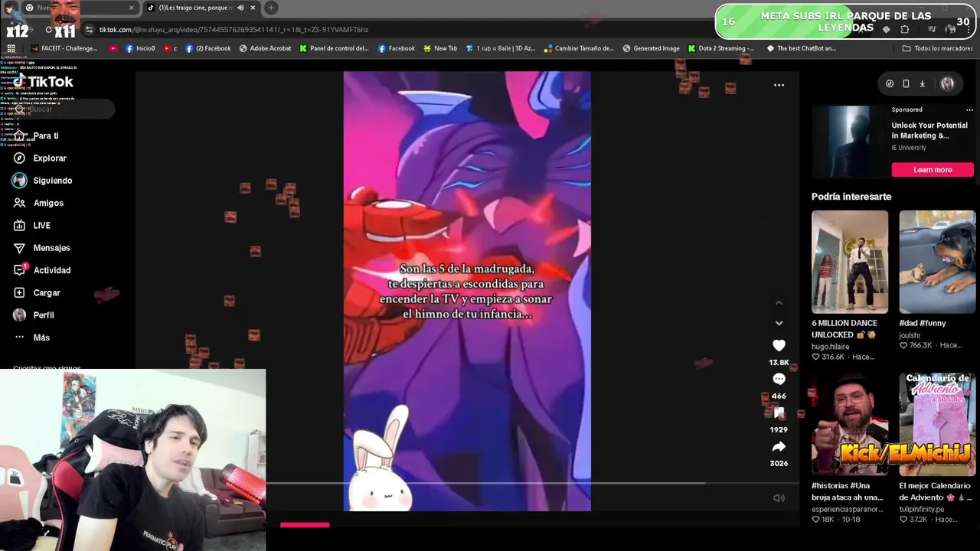
Task: Open Perfil from the sidebar
Action: pos(34,315)
